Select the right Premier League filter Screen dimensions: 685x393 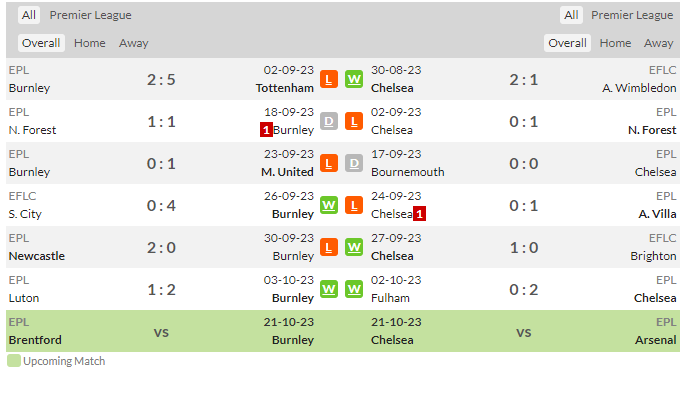coord(632,15)
